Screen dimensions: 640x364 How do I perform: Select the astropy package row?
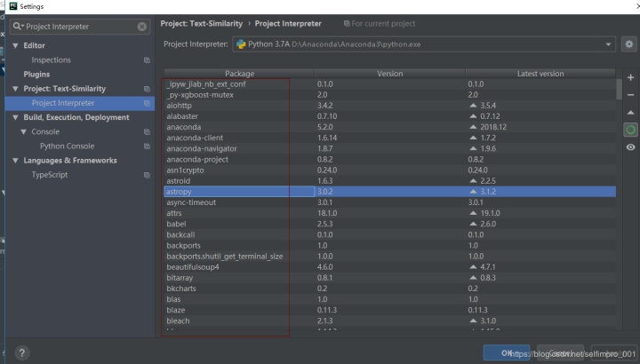(390, 192)
